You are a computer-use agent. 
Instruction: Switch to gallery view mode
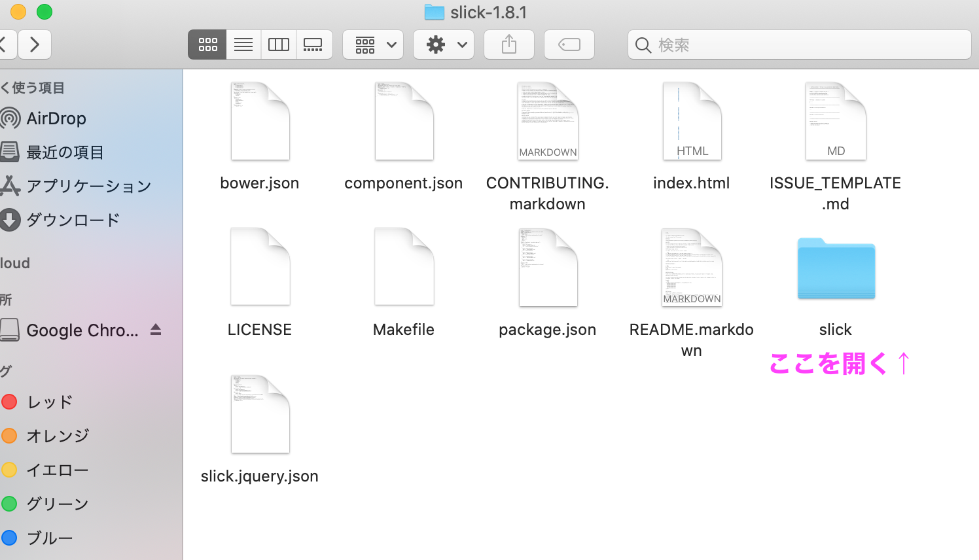tap(314, 44)
